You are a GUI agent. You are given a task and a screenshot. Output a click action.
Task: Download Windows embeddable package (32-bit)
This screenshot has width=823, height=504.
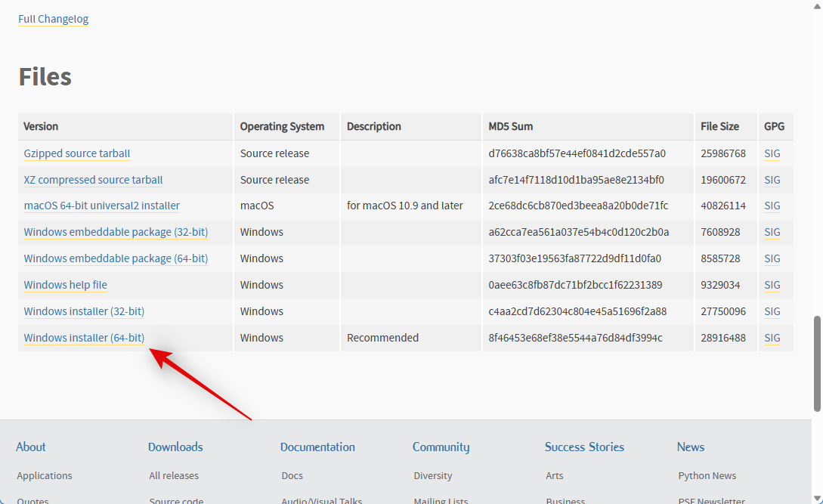[x=116, y=232]
